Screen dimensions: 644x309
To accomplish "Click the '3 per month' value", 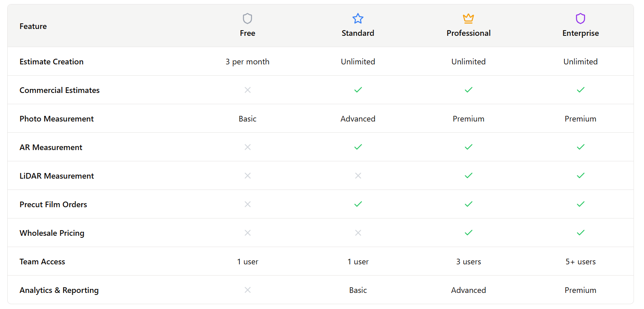I will (x=247, y=62).
